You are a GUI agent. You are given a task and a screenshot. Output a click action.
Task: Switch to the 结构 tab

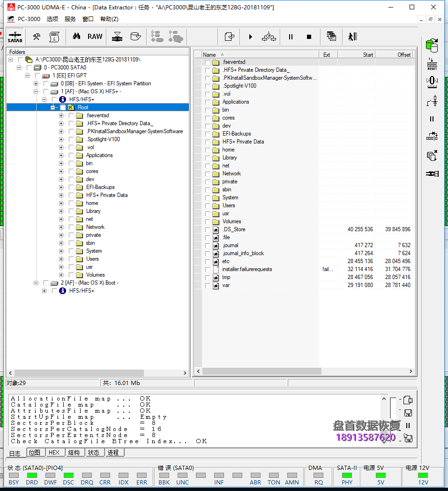pos(74,453)
